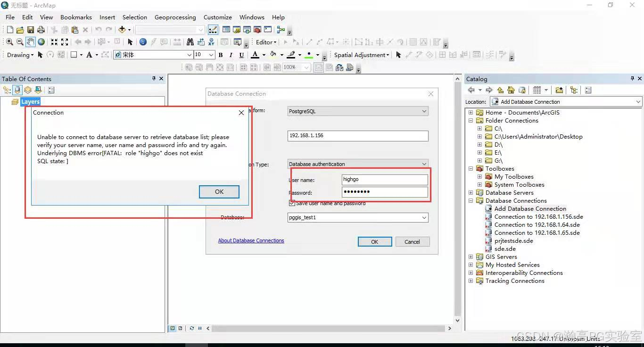Open the Insert menu
644x347 pixels.
[107, 17]
